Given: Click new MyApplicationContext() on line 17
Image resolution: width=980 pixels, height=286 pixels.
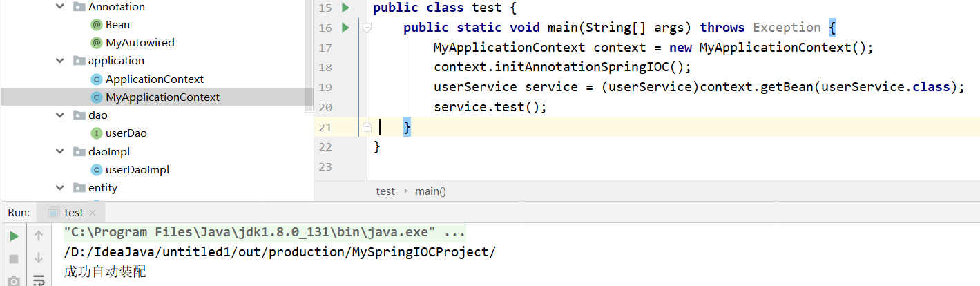Looking at the screenshot, I should [770, 48].
